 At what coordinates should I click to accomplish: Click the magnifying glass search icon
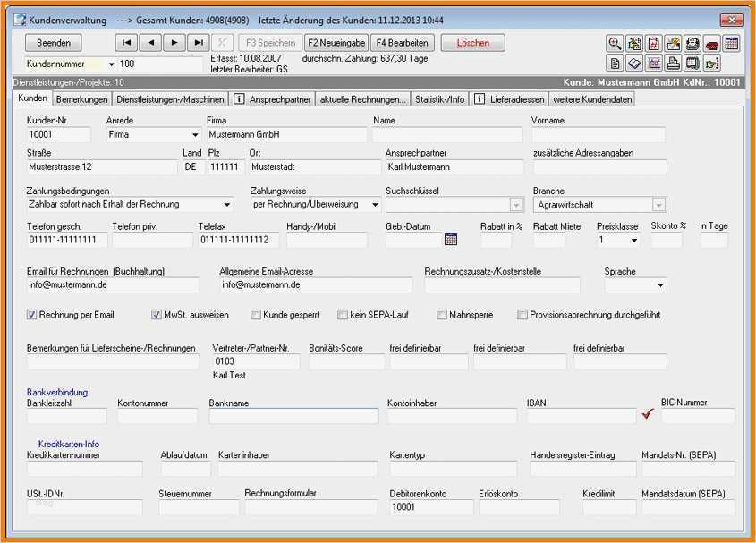pos(615,43)
